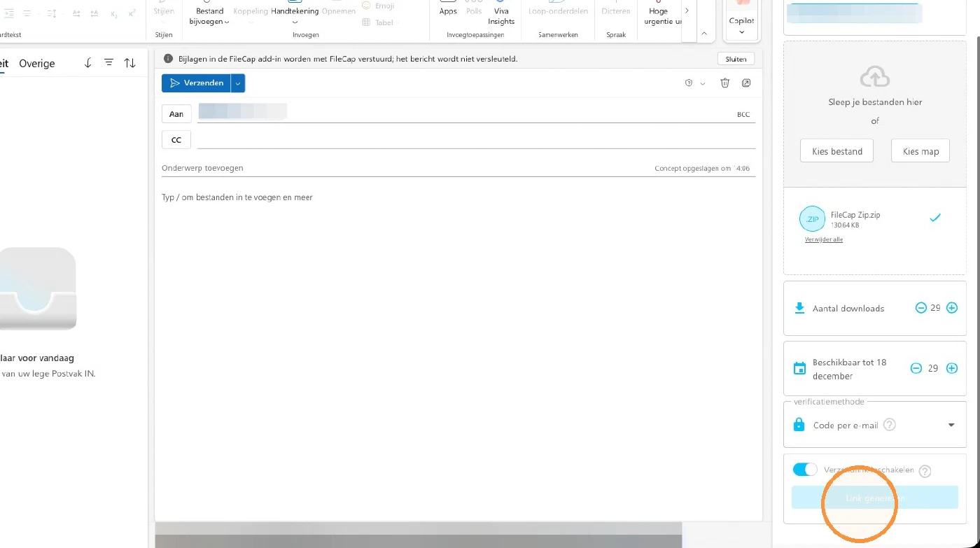Delete the draft with the trash icon
This screenshot has width=980, height=548.
tap(724, 83)
